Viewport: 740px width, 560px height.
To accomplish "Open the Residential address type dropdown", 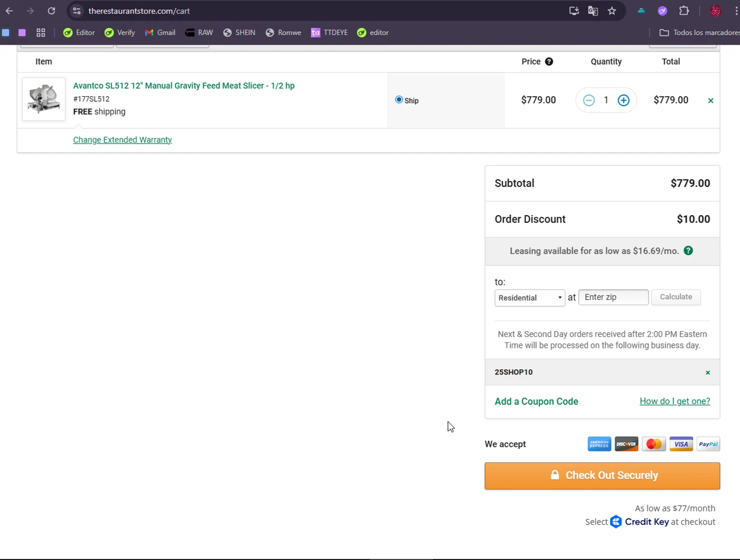I will 530,298.
